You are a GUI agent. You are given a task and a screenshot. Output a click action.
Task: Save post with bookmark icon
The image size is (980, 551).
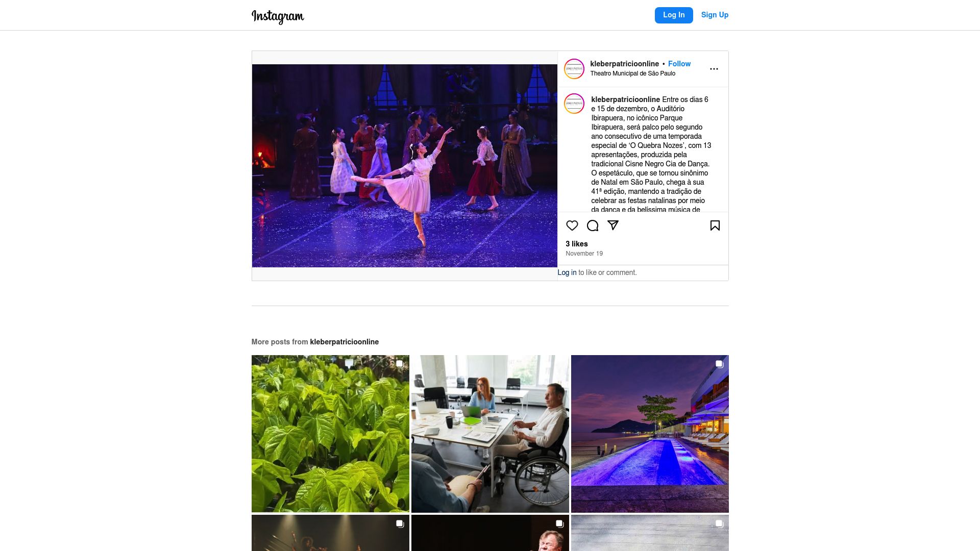pos(715,226)
